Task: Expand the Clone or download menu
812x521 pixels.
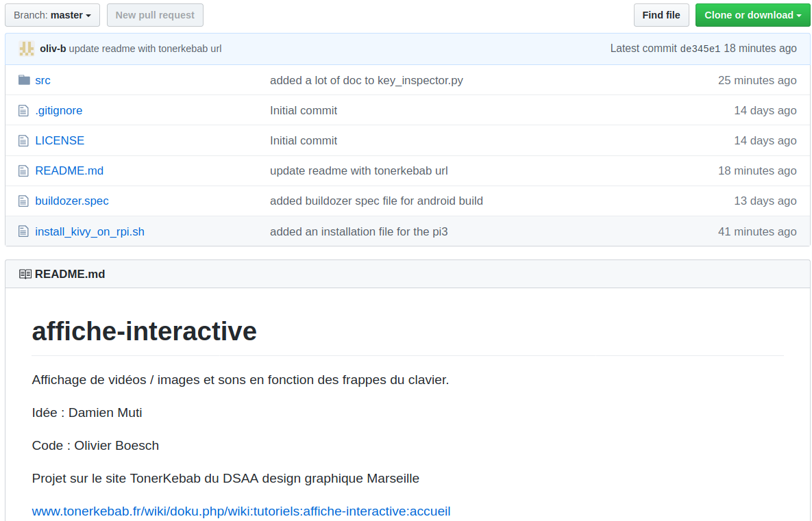Action: click(752, 15)
